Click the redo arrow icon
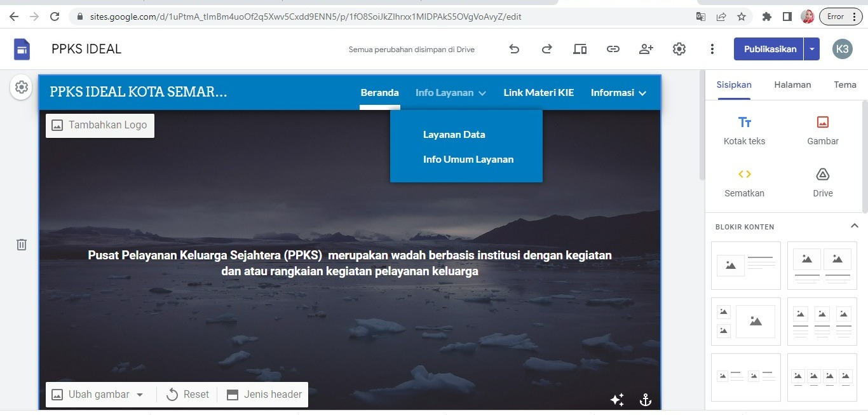The width and height of the screenshot is (868, 415). (546, 49)
